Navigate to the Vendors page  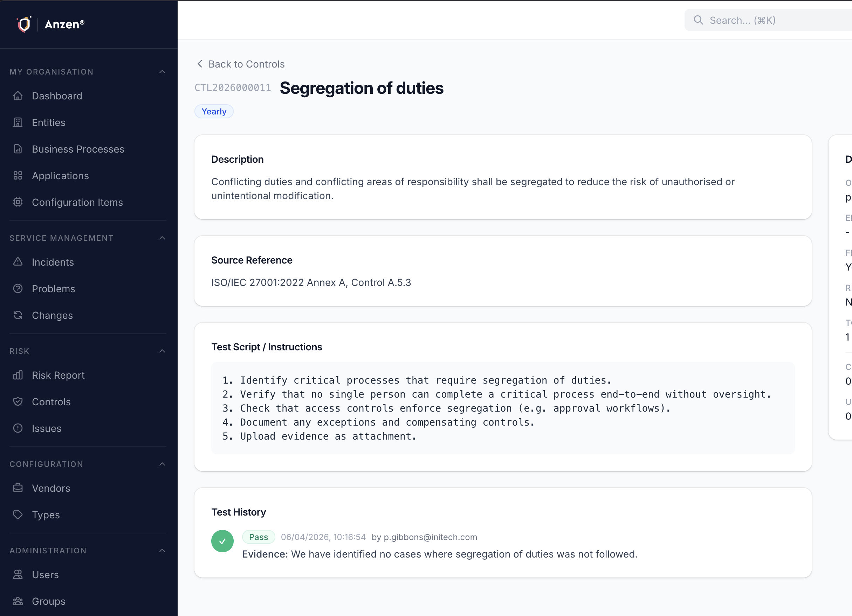(51, 488)
